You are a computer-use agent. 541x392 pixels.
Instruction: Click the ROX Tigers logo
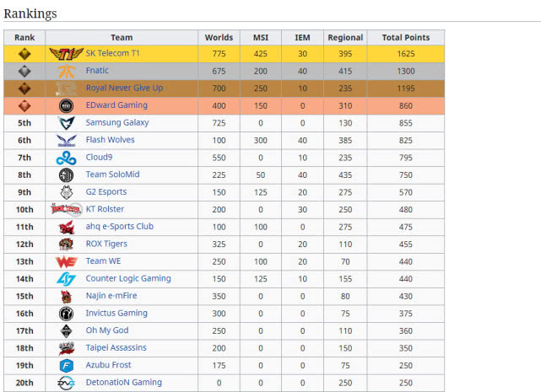(x=66, y=244)
